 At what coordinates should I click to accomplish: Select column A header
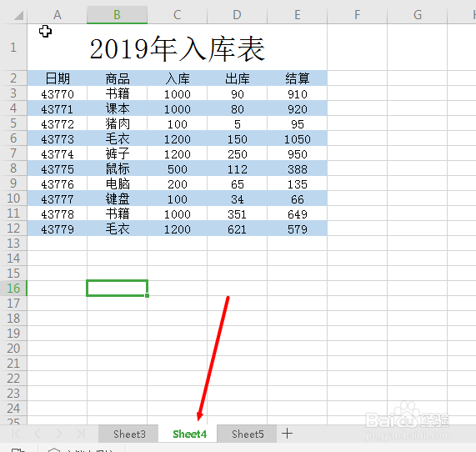(57, 14)
